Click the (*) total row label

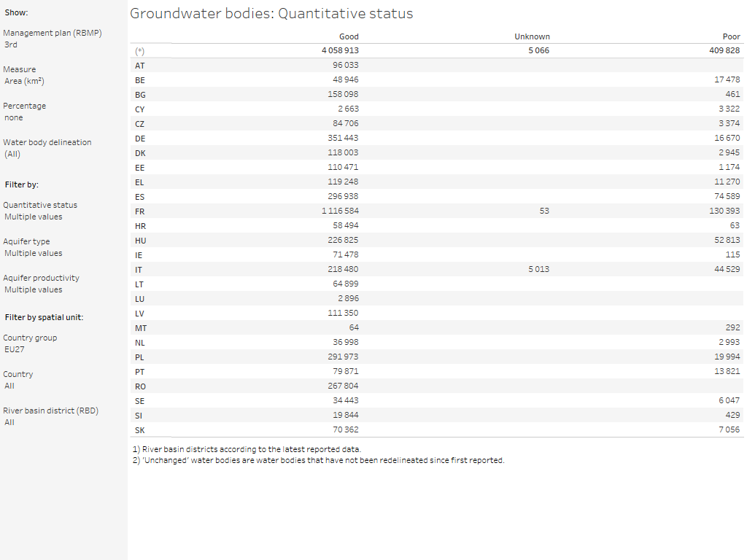(139, 51)
